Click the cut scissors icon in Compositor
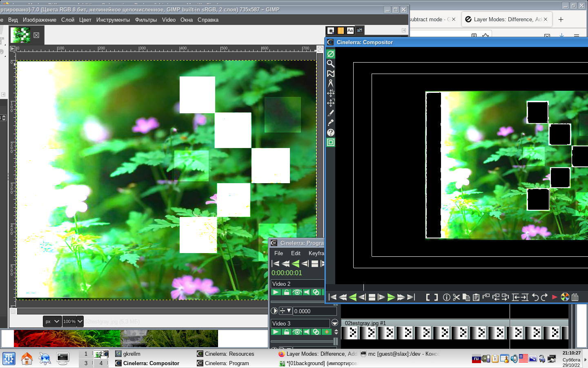This screenshot has width=588, height=368. pyautogui.click(x=456, y=297)
